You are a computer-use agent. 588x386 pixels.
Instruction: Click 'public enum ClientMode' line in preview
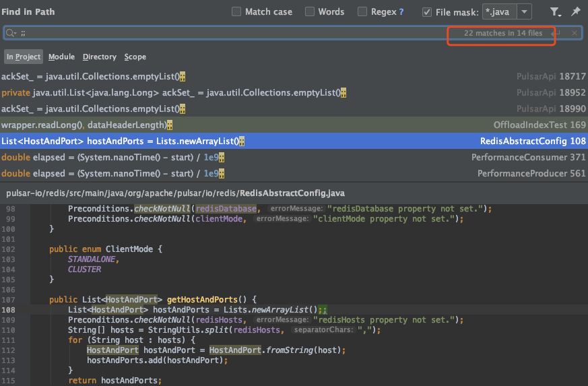(105, 249)
